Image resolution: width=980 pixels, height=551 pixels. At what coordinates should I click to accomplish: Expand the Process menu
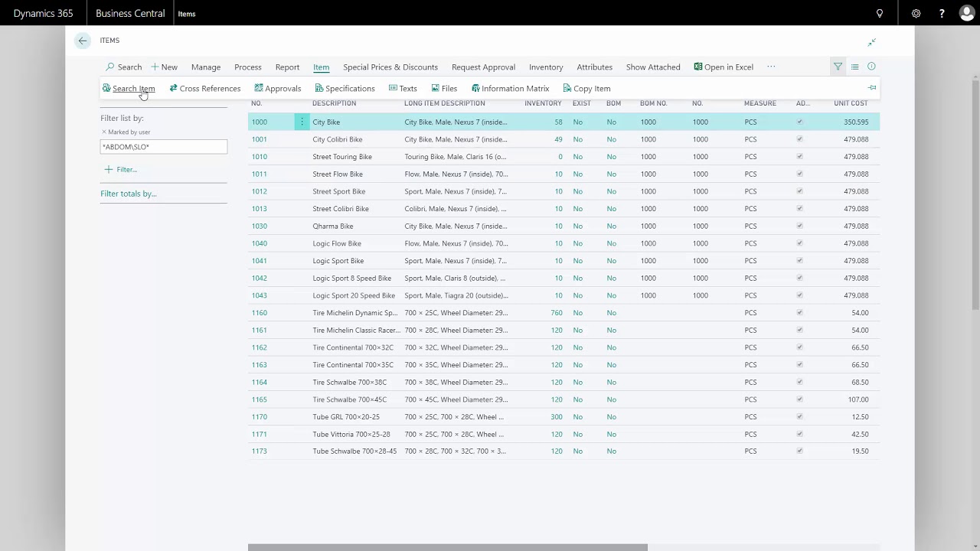coord(248,67)
